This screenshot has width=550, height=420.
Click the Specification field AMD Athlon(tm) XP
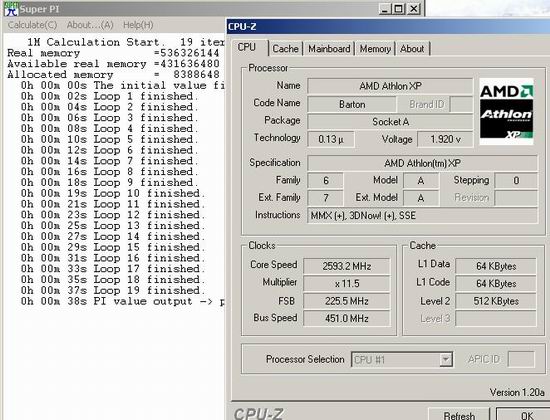pyautogui.click(x=422, y=163)
